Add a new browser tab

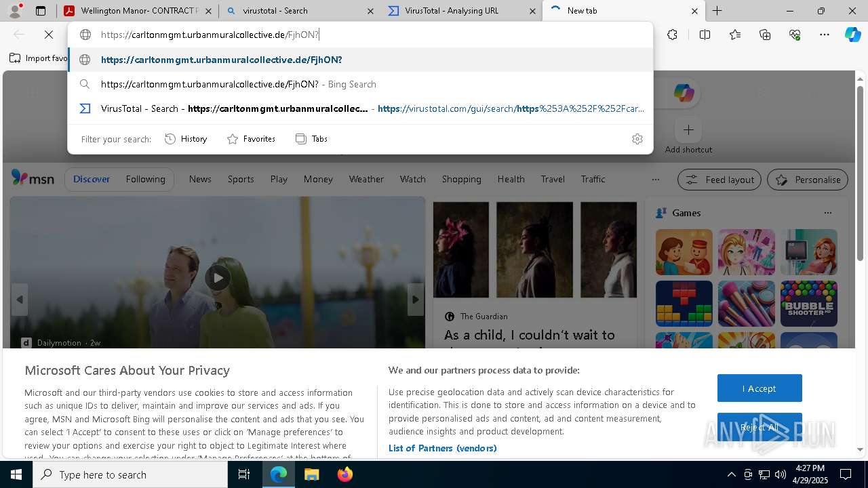(x=717, y=11)
